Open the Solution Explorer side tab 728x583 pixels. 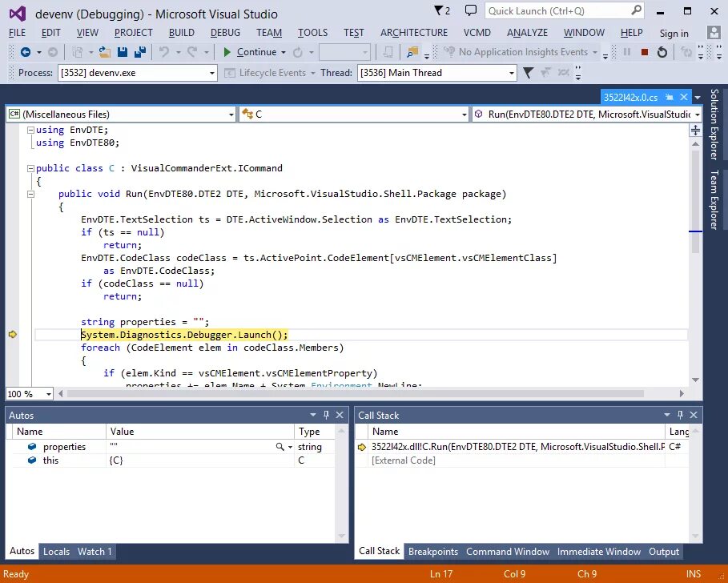pyautogui.click(x=714, y=124)
